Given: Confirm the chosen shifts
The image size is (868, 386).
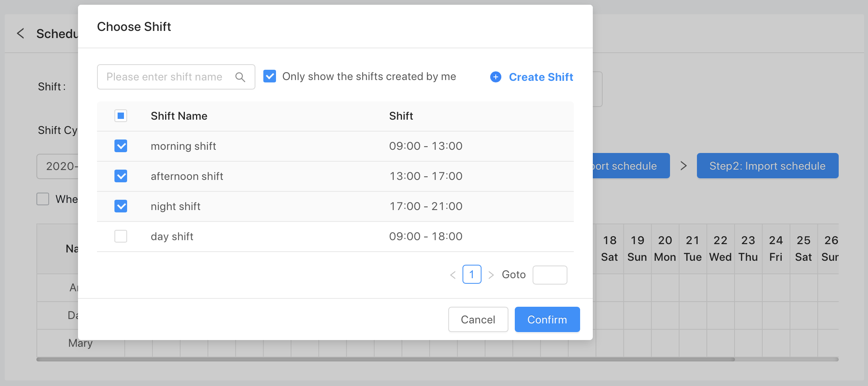Looking at the screenshot, I should (x=547, y=319).
